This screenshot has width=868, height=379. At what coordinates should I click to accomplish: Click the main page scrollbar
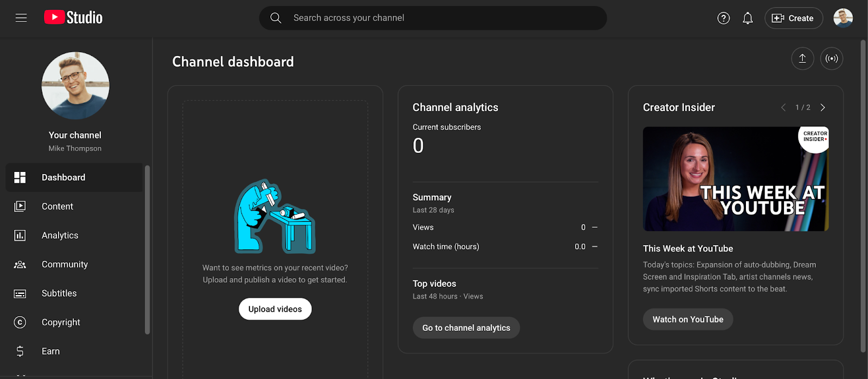tap(863, 196)
